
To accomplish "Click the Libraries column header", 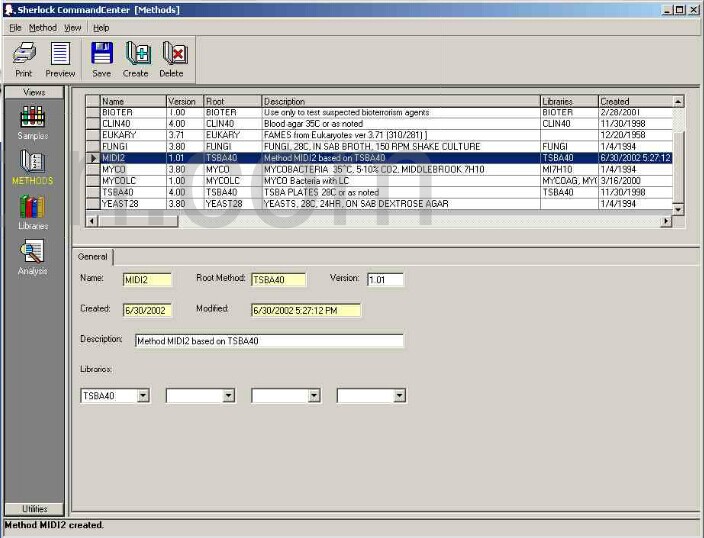I will coord(569,101).
